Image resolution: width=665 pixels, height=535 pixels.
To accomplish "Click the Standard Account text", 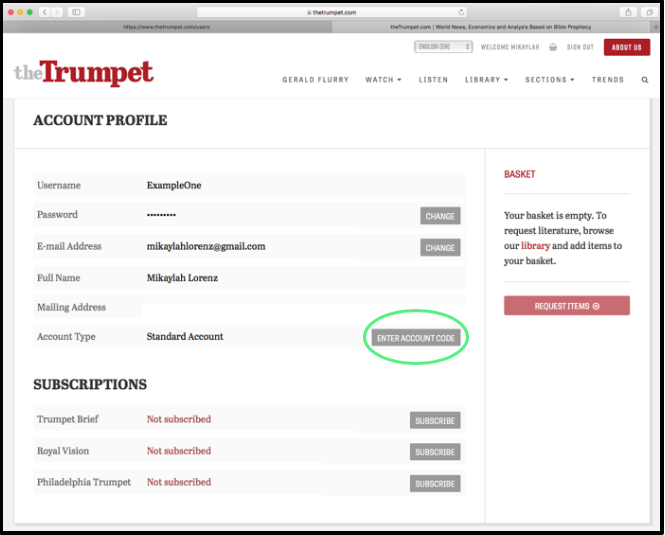I will (x=185, y=336).
